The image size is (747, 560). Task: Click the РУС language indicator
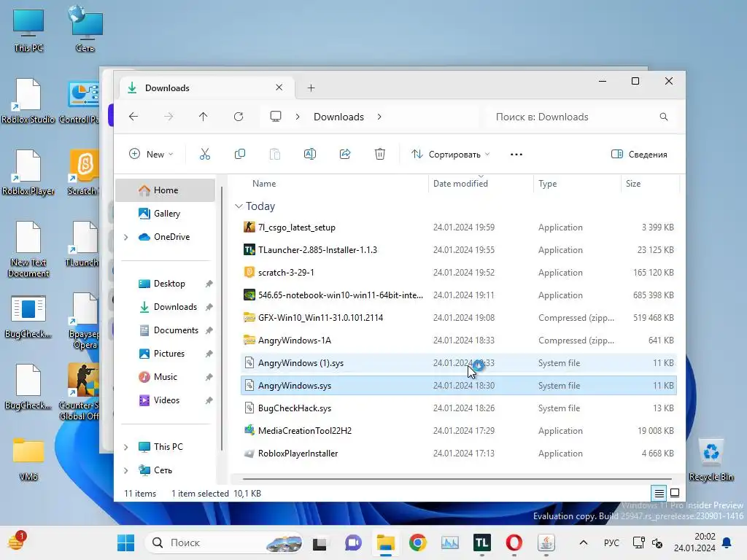[611, 542]
